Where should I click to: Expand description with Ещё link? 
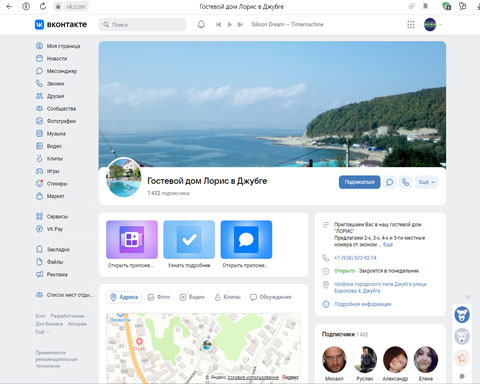coord(388,245)
